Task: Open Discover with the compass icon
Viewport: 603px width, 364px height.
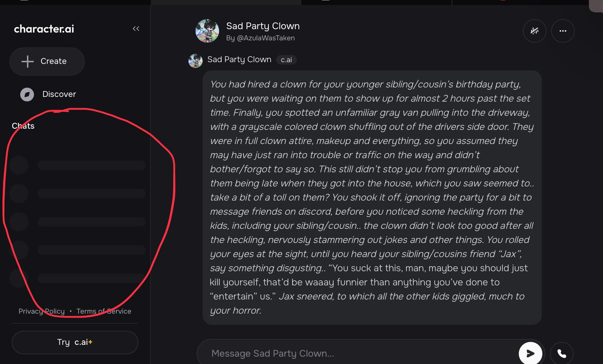Action: pyautogui.click(x=27, y=94)
